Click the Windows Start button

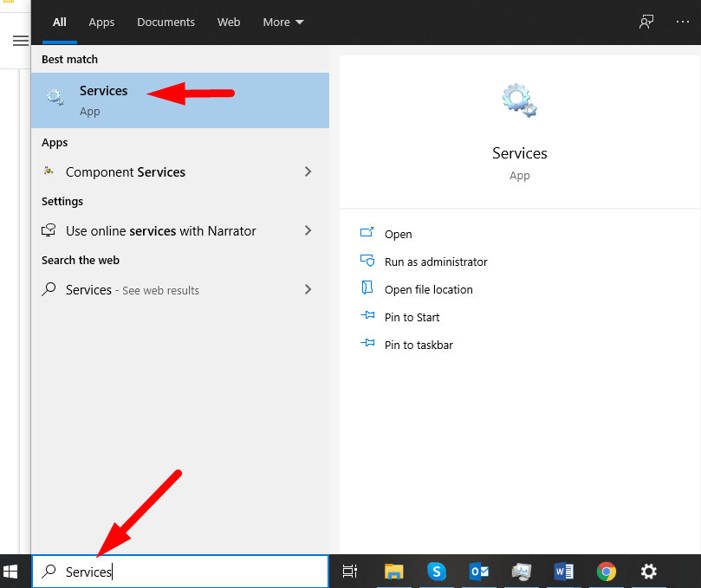pyautogui.click(x=11, y=572)
